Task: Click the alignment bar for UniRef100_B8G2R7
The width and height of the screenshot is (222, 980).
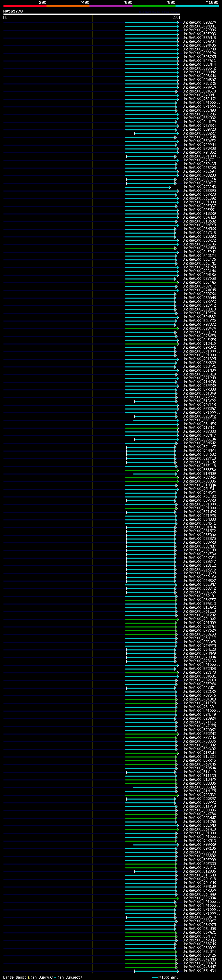Action: 156,133
